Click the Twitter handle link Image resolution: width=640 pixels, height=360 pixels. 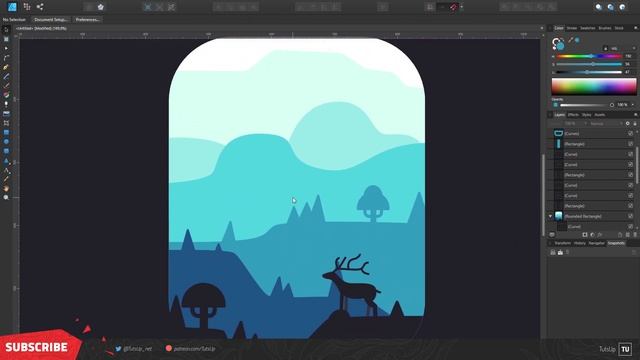(x=133, y=349)
